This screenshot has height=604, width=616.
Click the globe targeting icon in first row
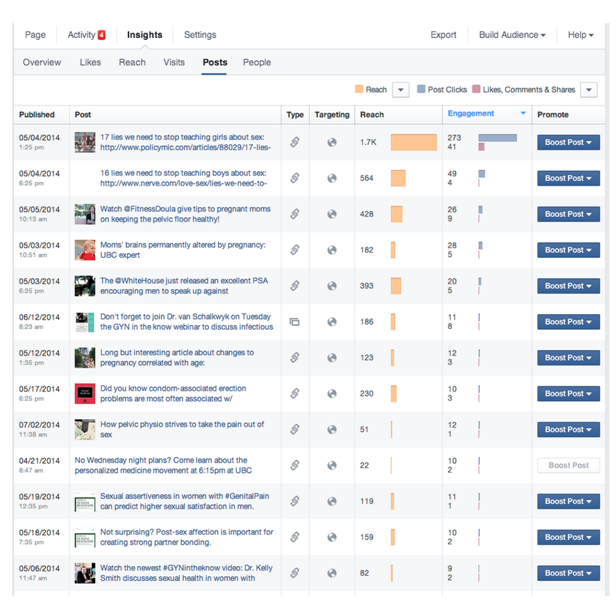[x=332, y=142]
